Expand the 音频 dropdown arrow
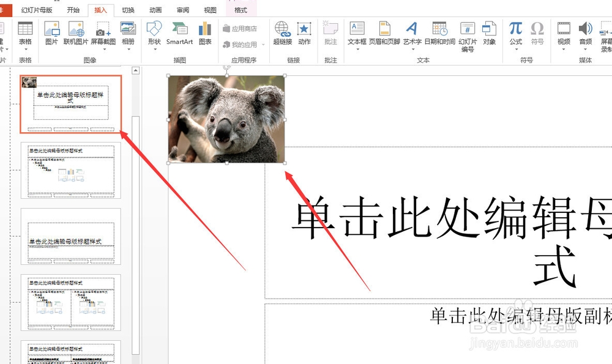 pyautogui.click(x=586, y=49)
